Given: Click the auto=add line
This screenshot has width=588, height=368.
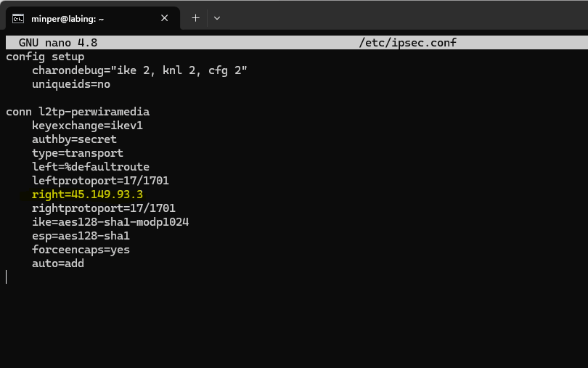Looking at the screenshot, I should point(58,263).
